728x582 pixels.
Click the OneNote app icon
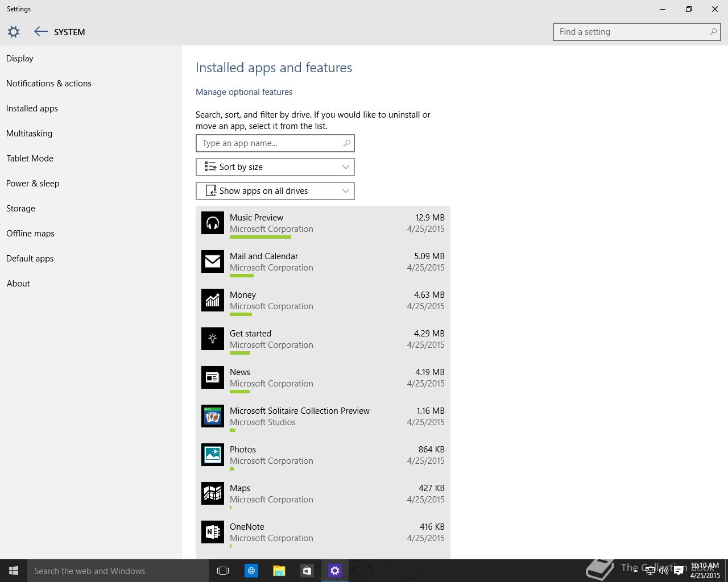point(213,532)
